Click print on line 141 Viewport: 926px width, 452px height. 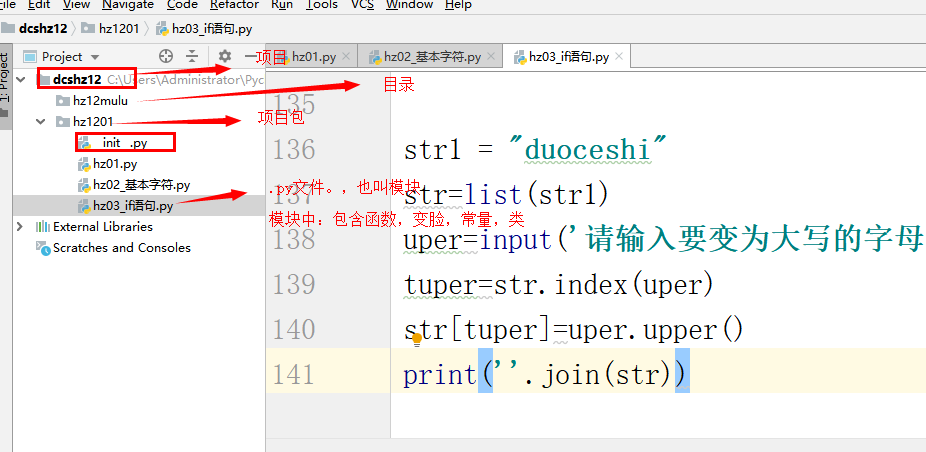(440, 375)
